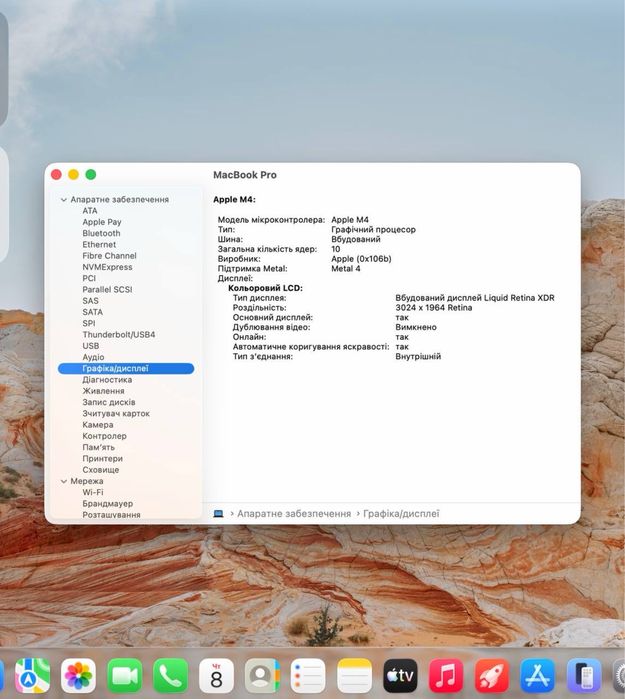Click Графіка/дисплеї in the path bar

[x=401, y=514]
